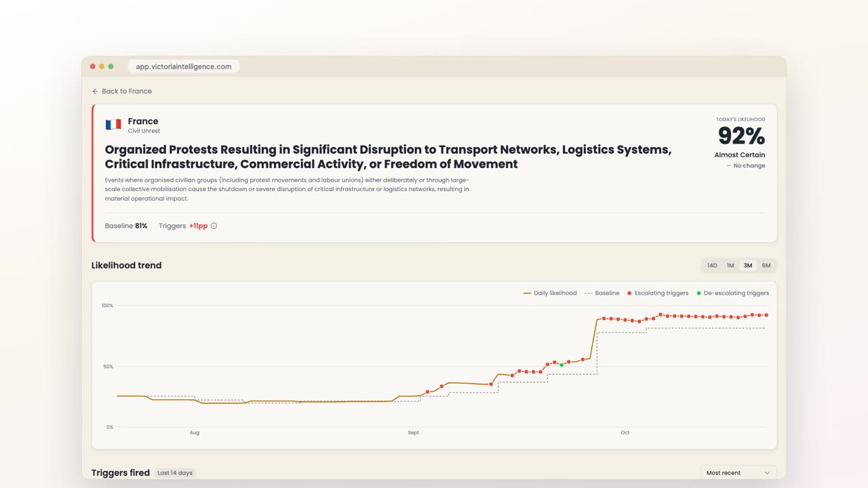Toggle the Daily likelihood legend entry
The width and height of the screenshot is (868, 488).
click(x=550, y=293)
